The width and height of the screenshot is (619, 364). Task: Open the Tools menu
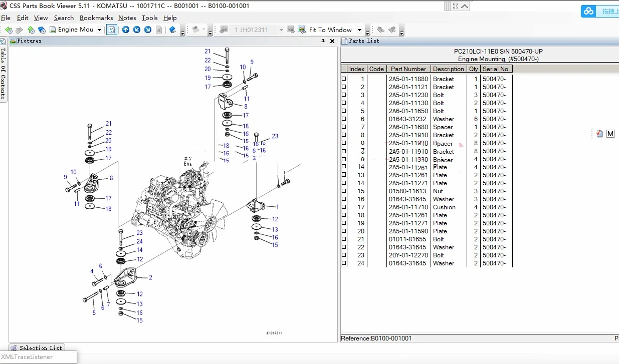(149, 18)
